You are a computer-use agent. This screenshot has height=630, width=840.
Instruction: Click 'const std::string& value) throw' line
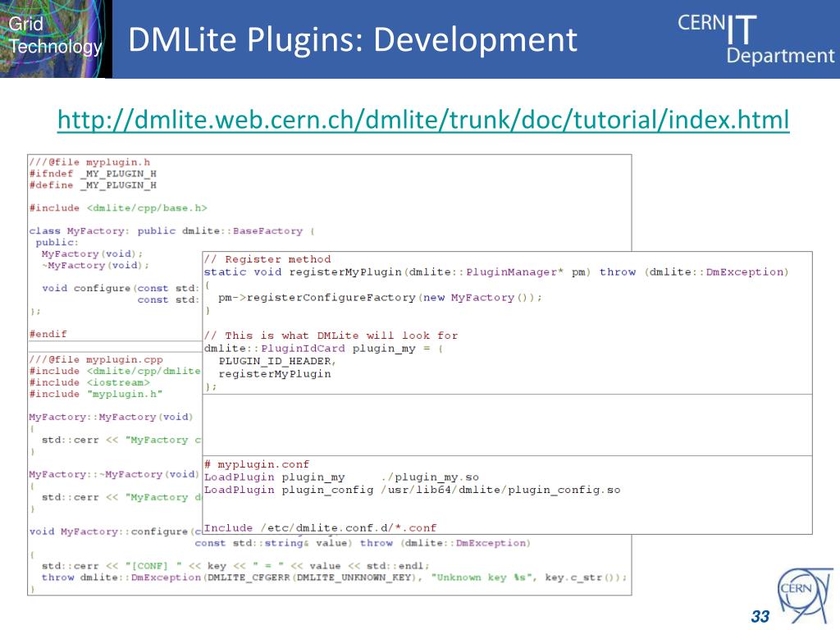363,543
